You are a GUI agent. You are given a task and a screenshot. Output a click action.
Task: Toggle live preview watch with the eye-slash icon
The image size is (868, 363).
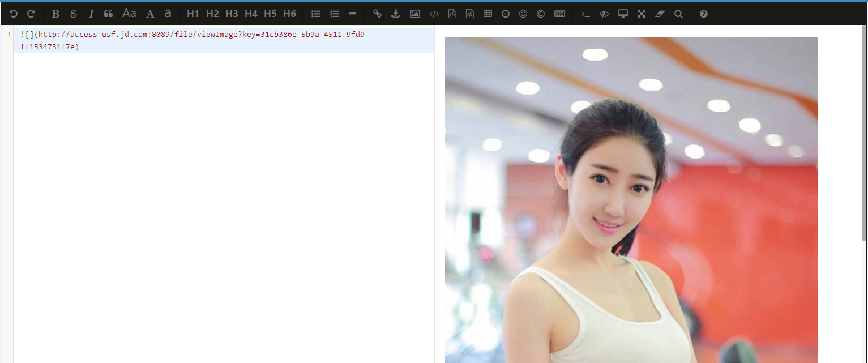604,14
